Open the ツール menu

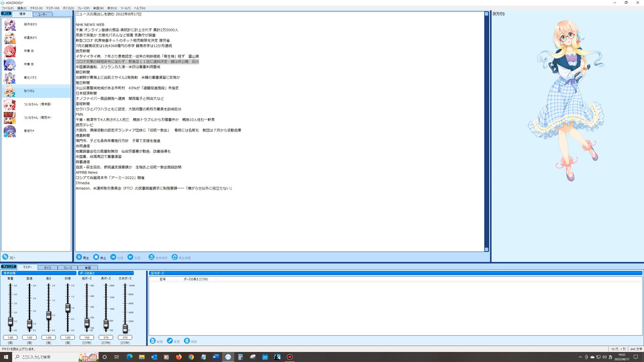click(x=125, y=8)
